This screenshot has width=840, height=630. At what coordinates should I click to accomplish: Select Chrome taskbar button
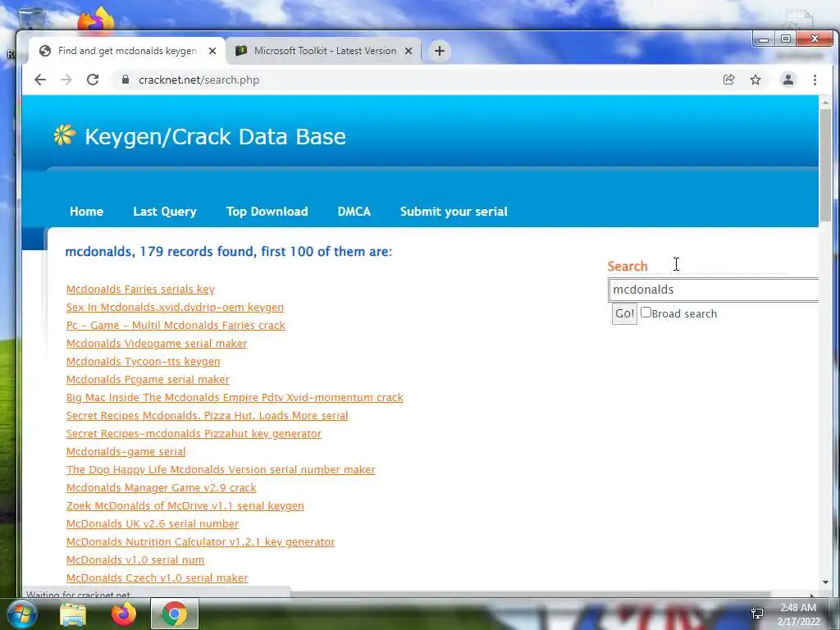[x=175, y=614]
